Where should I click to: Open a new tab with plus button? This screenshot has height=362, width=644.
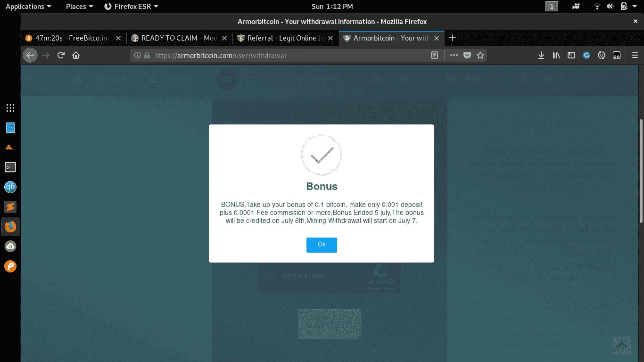(453, 38)
